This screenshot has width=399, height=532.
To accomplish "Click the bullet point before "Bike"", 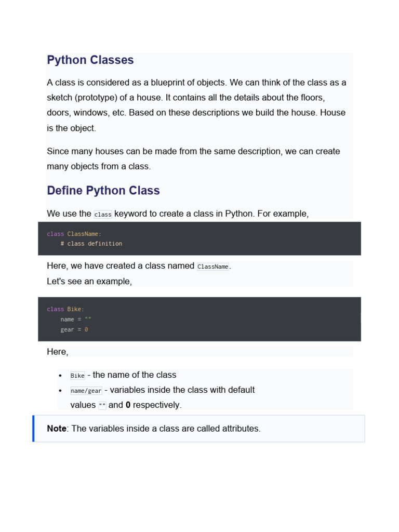I will click(x=61, y=376).
